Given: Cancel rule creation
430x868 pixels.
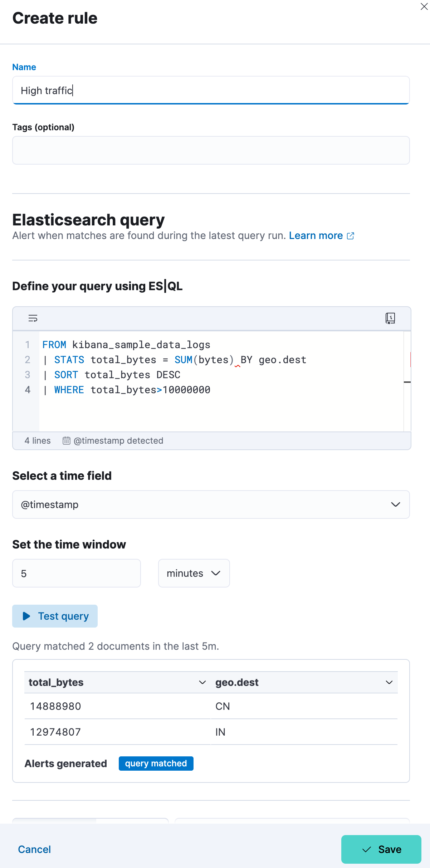Looking at the screenshot, I should point(34,849).
